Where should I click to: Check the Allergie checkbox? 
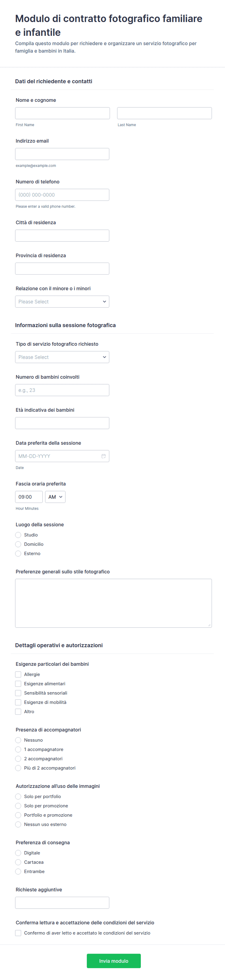(x=18, y=674)
